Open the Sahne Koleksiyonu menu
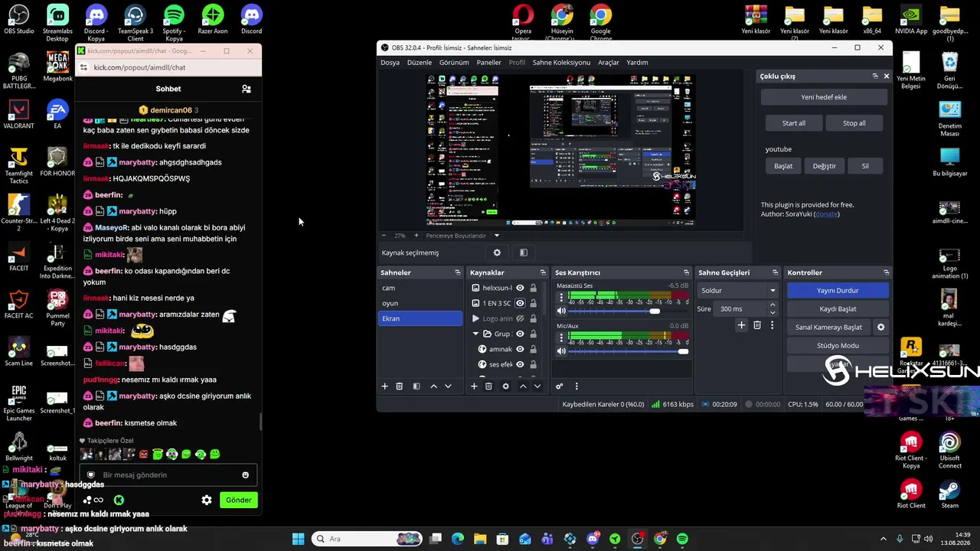Screen dimensions: 980x551 561,63
